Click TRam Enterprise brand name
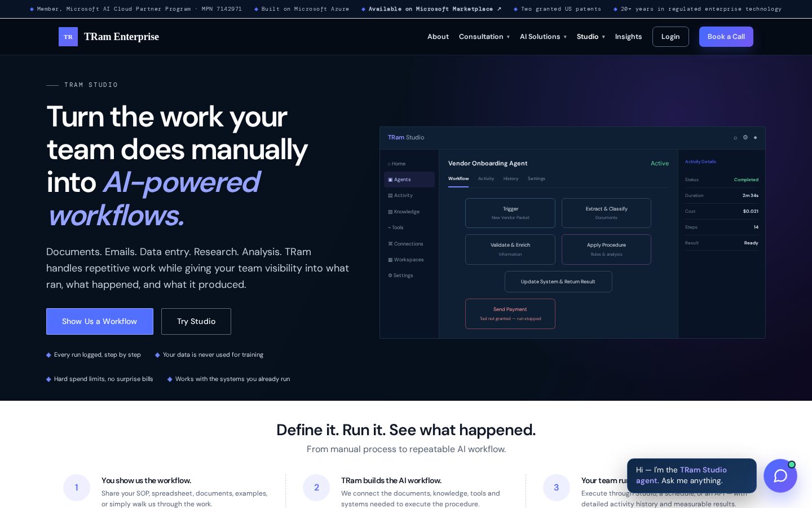Screen dimensions: 812x508 point(121,37)
